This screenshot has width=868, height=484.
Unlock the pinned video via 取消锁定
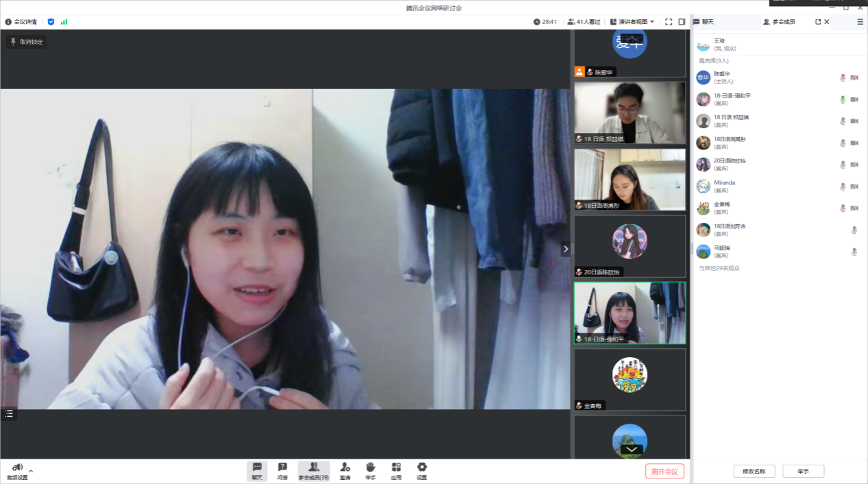tap(27, 42)
